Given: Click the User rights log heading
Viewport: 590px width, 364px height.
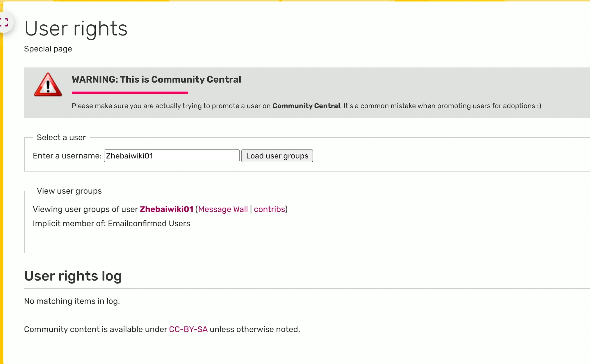Looking at the screenshot, I should (x=73, y=276).
